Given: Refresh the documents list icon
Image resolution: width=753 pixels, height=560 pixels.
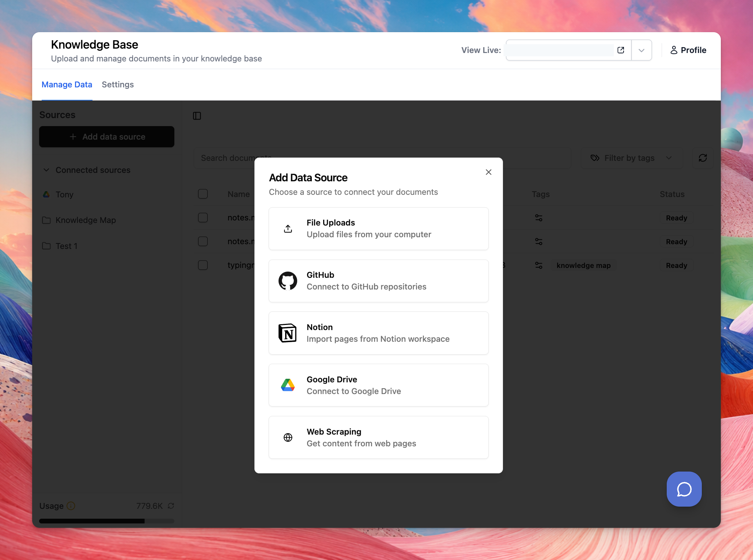Looking at the screenshot, I should click(703, 158).
